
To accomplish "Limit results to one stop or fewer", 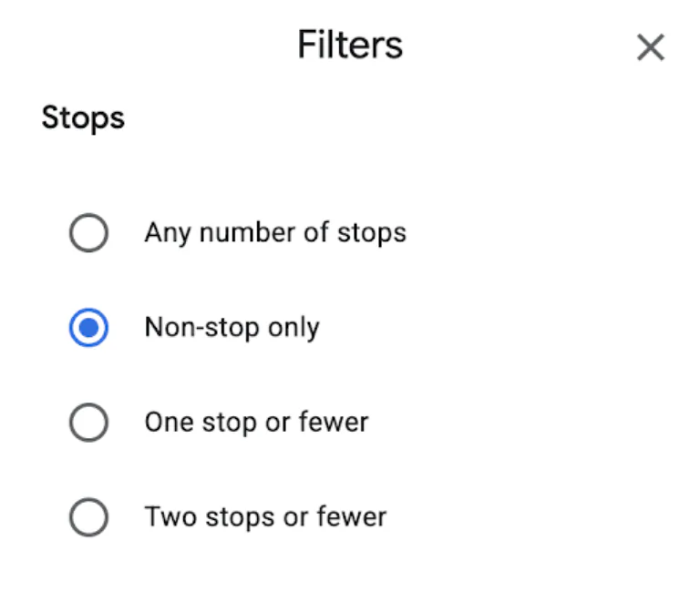I will click(x=88, y=423).
